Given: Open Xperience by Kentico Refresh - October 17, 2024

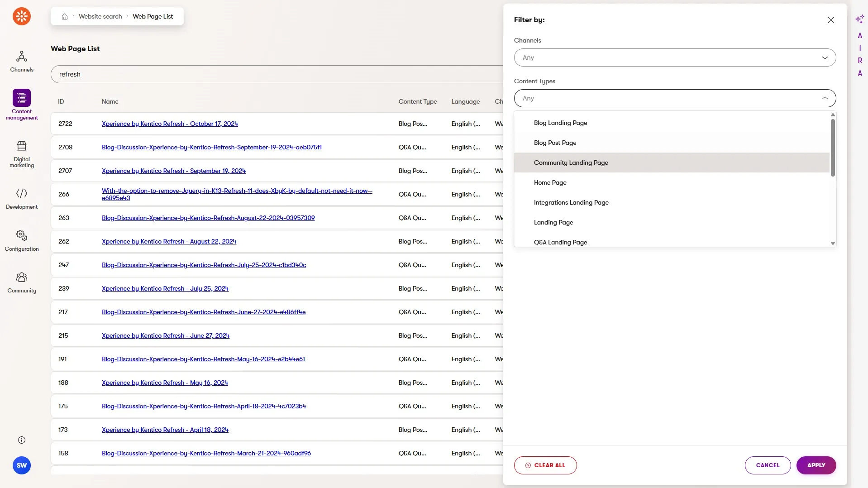Looking at the screenshot, I should (x=170, y=124).
